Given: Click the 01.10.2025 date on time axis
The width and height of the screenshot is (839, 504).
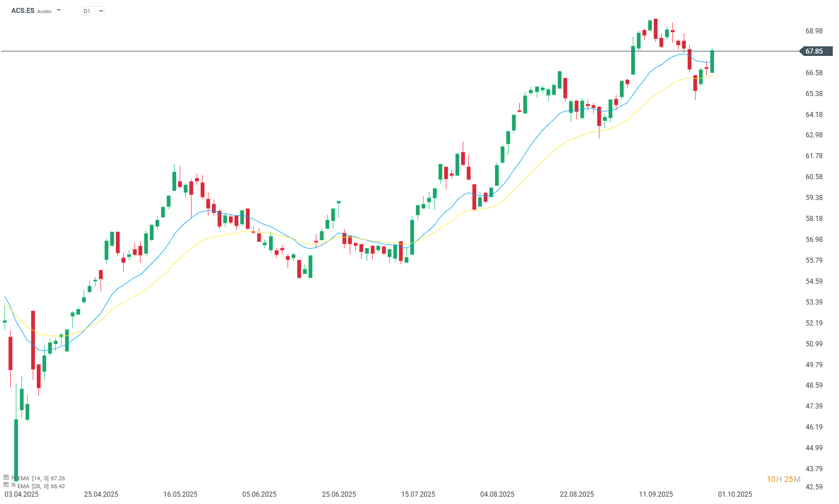Looking at the screenshot, I should tap(735, 494).
